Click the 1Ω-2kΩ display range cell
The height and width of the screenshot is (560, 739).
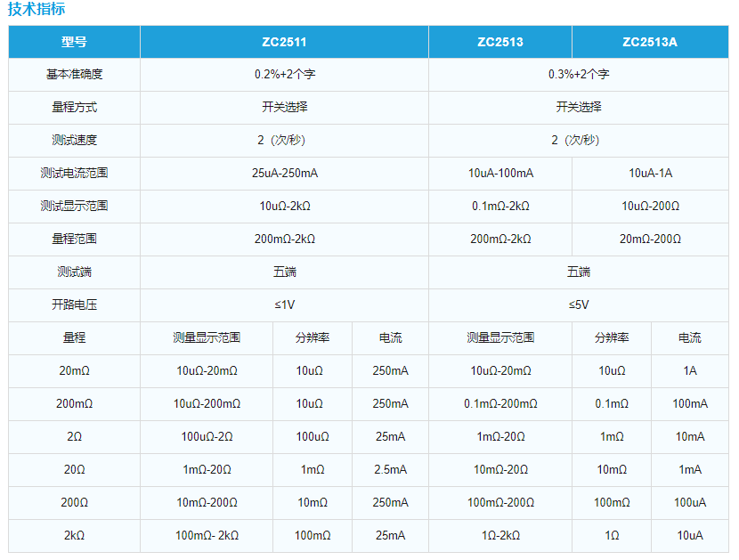[x=500, y=536]
